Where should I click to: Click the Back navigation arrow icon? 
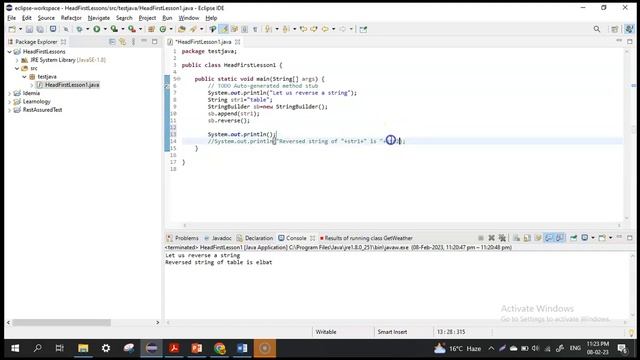coord(325,29)
